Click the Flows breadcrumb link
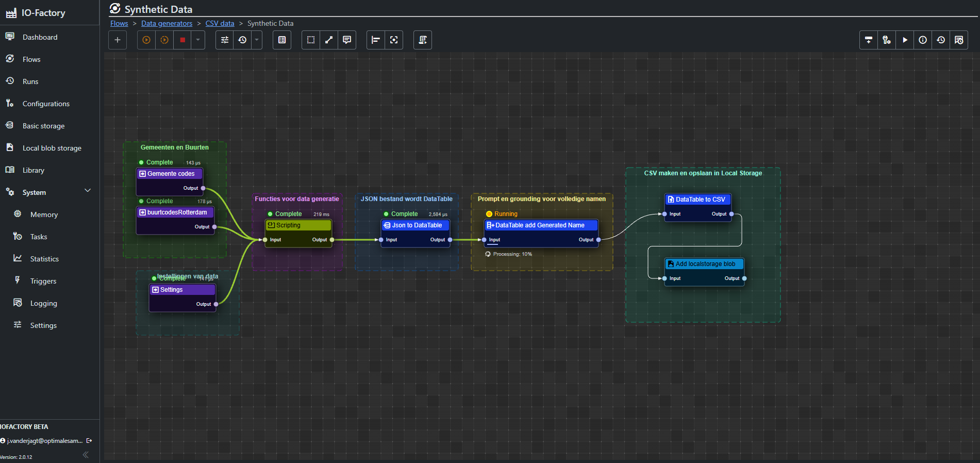The width and height of the screenshot is (980, 463). coord(119,23)
